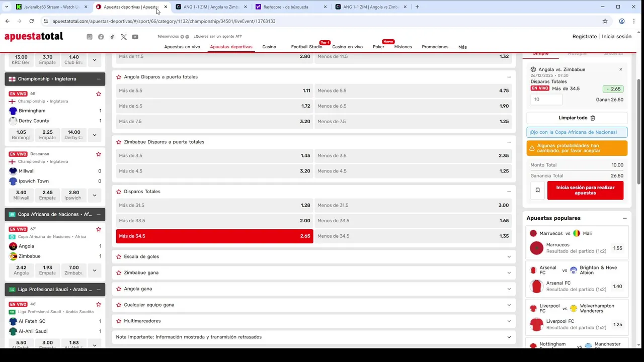Viewport: 644px width, 362px height.
Task: Open Apuestas deportivas menu
Action: pos(231,47)
